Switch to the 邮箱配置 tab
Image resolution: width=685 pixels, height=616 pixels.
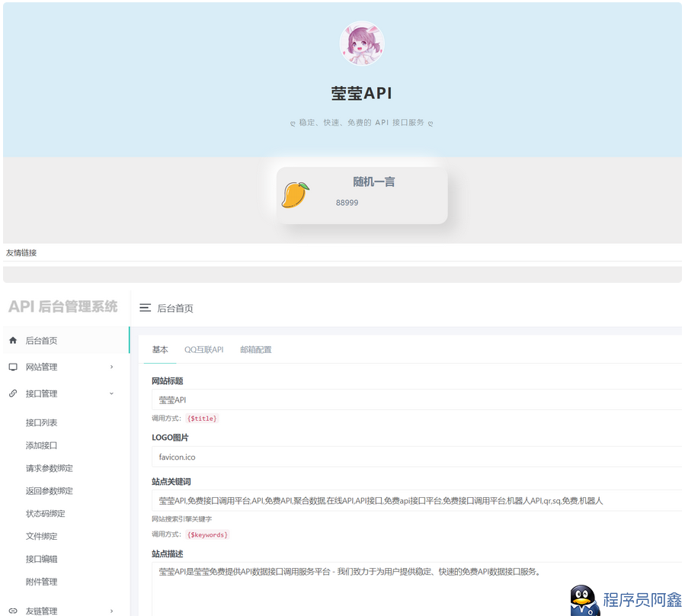point(256,350)
